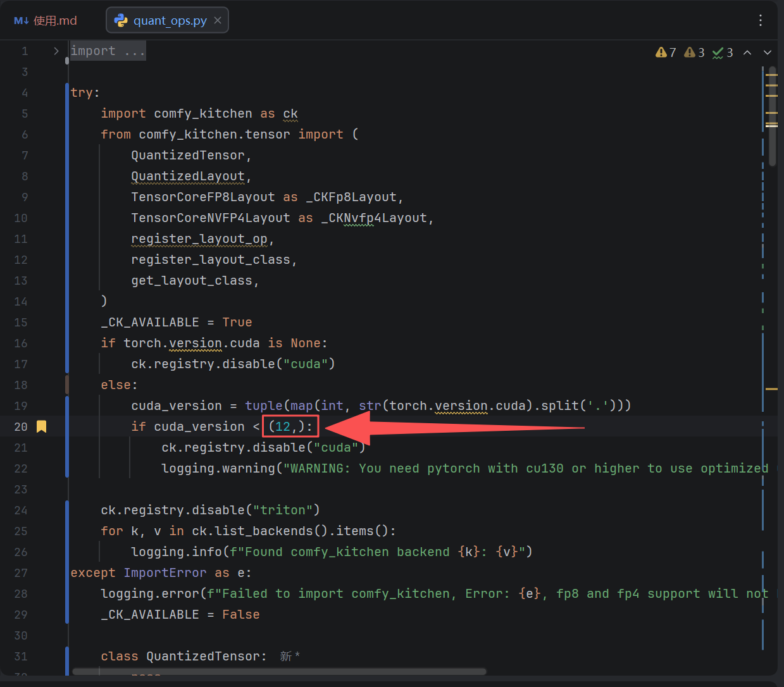Click 'class QuantizedTensor:' on line 31
This screenshot has width=784, height=687.
184,656
